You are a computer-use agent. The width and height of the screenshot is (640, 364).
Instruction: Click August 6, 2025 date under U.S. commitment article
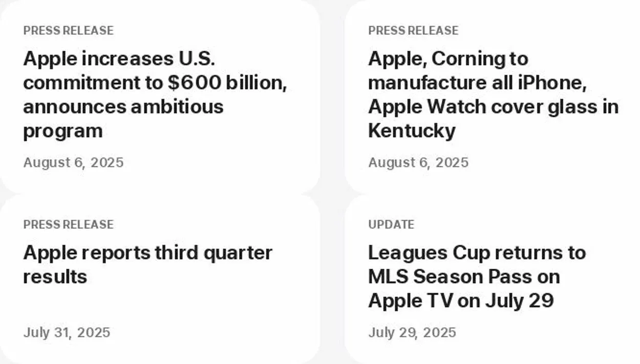(73, 163)
